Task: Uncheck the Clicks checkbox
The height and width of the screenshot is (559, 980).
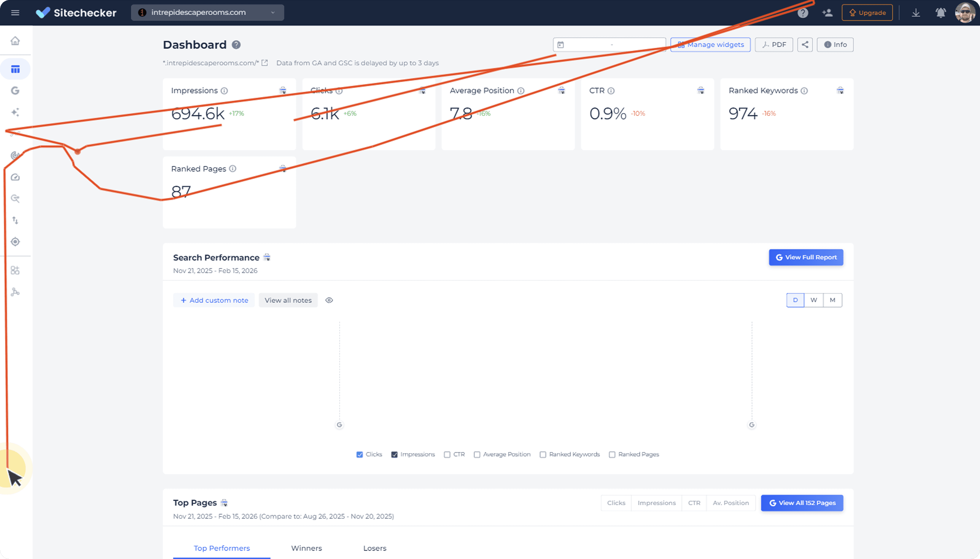Action: coord(359,454)
